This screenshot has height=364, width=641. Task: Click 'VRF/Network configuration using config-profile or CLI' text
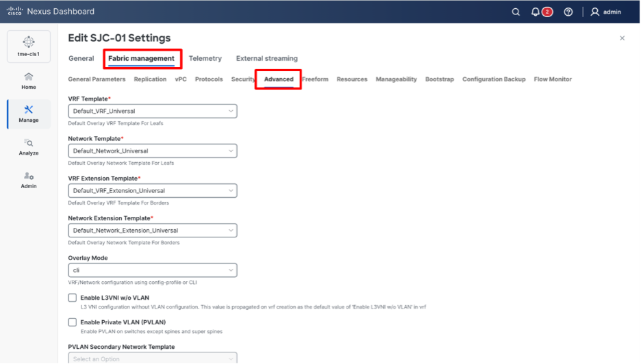[132, 283]
